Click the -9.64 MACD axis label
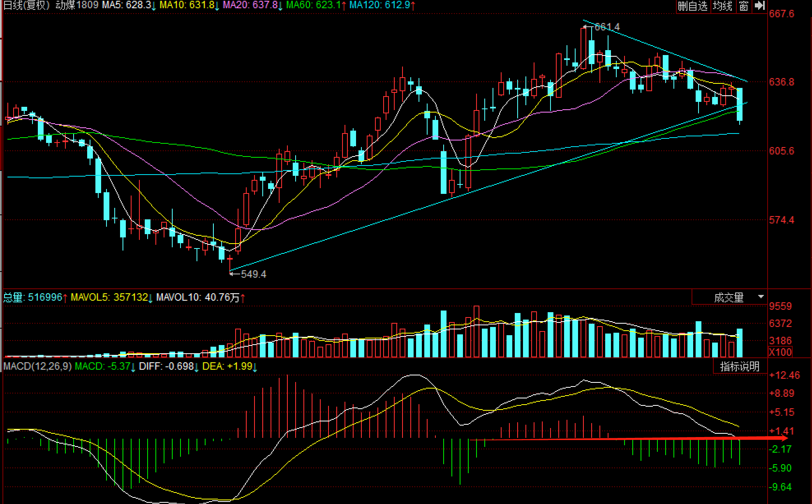Viewport: 812px width, 504px height. click(781, 487)
